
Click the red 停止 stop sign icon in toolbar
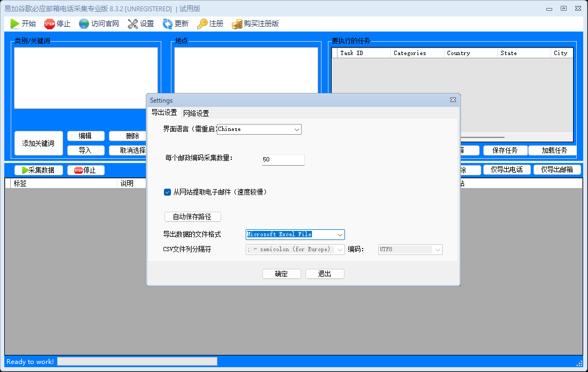pyautogui.click(x=50, y=24)
